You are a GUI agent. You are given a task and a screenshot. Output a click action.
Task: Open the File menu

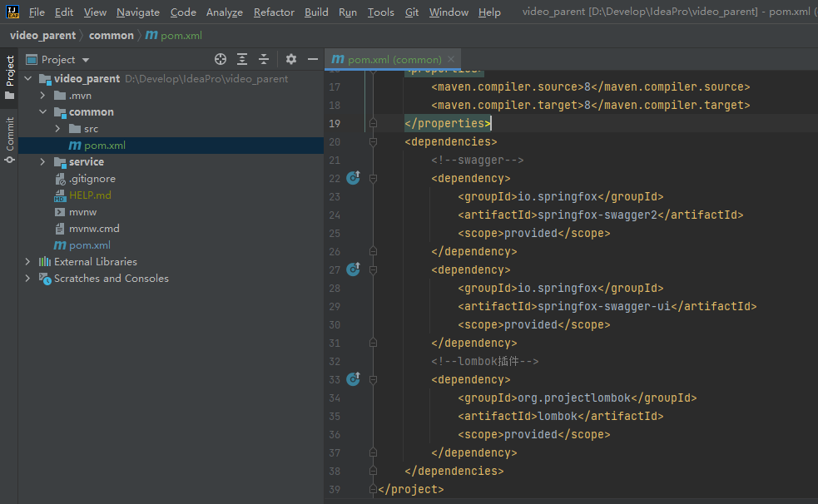click(37, 12)
